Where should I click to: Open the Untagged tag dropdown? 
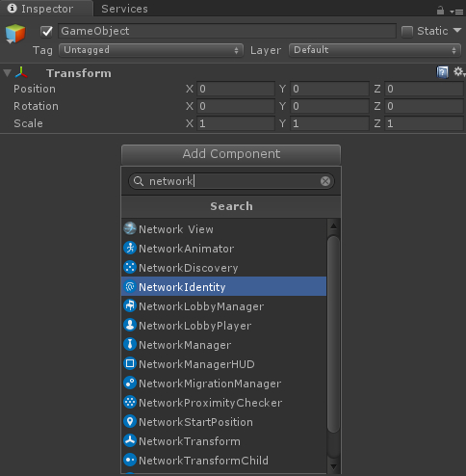pyautogui.click(x=151, y=50)
